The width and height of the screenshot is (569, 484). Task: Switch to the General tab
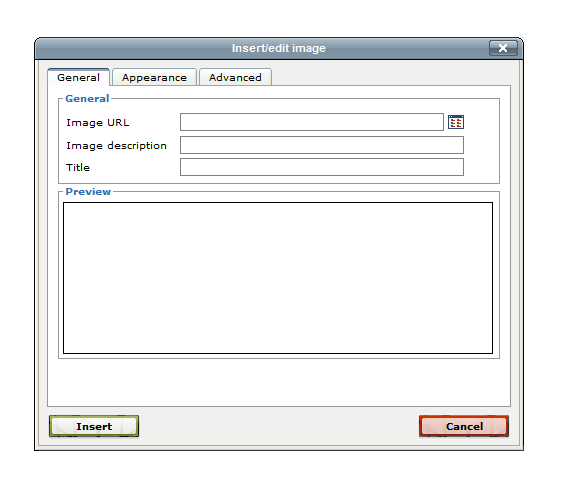(78, 77)
